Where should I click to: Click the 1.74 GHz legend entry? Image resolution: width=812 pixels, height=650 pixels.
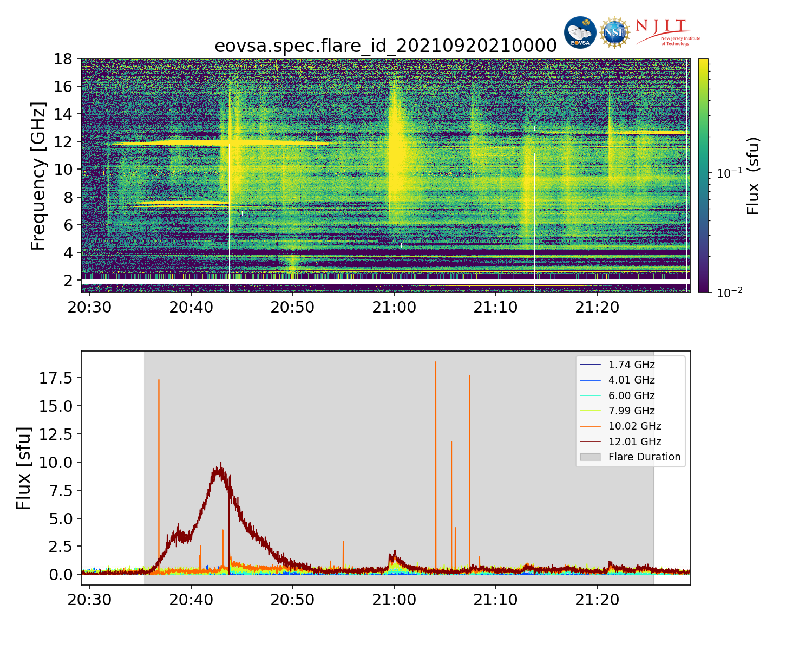coord(631,365)
